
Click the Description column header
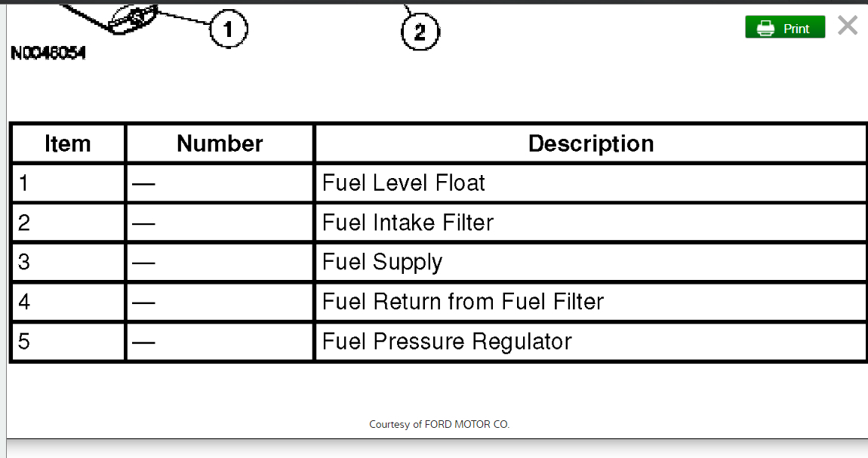[x=590, y=143]
